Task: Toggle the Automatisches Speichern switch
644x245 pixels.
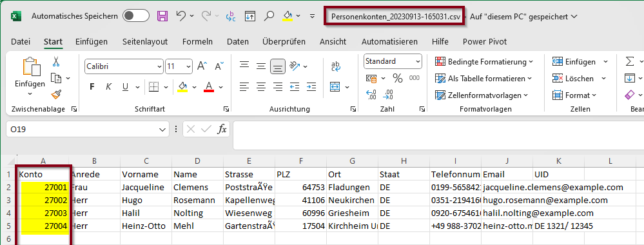Action: (135, 16)
